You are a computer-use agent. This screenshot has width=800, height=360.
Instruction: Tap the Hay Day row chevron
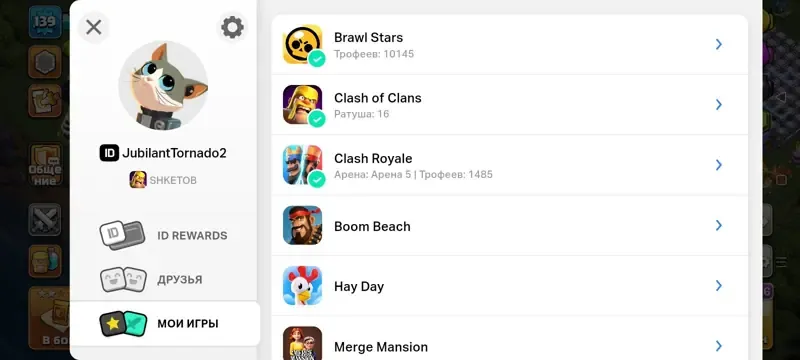point(719,286)
